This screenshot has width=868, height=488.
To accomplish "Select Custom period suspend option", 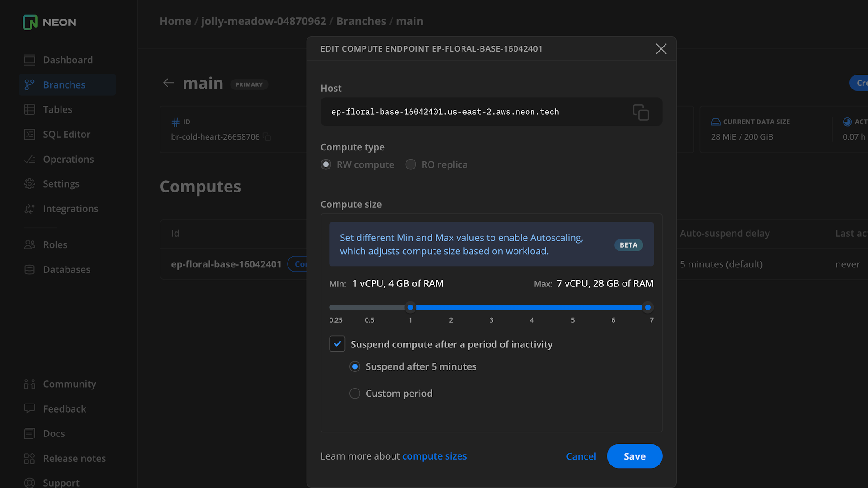I will (355, 393).
